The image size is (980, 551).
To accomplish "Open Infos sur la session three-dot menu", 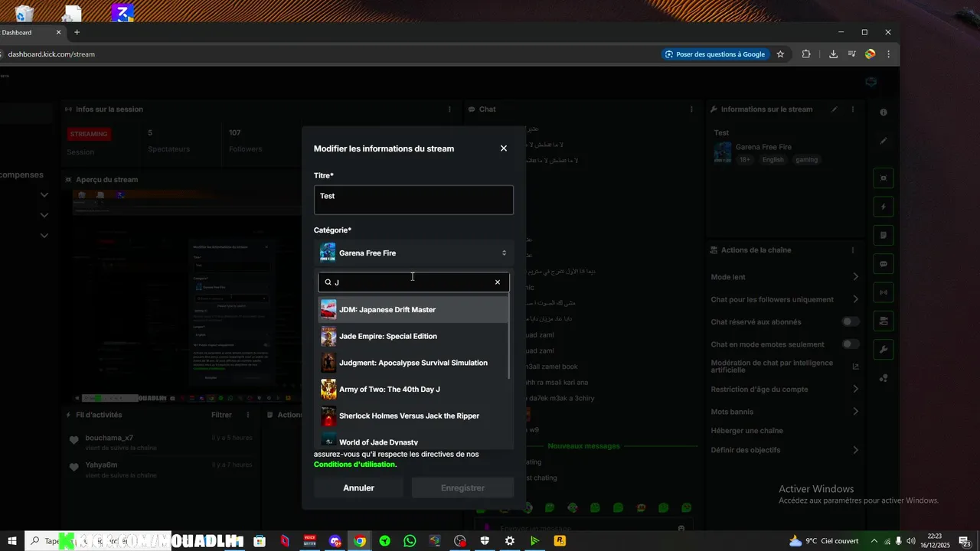I will point(449,109).
